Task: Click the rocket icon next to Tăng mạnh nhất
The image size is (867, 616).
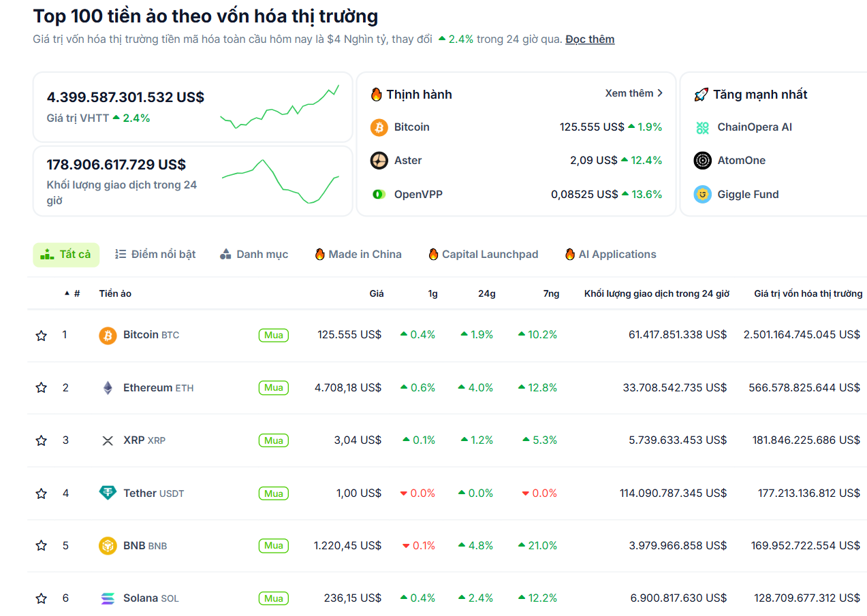Action: coord(701,94)
